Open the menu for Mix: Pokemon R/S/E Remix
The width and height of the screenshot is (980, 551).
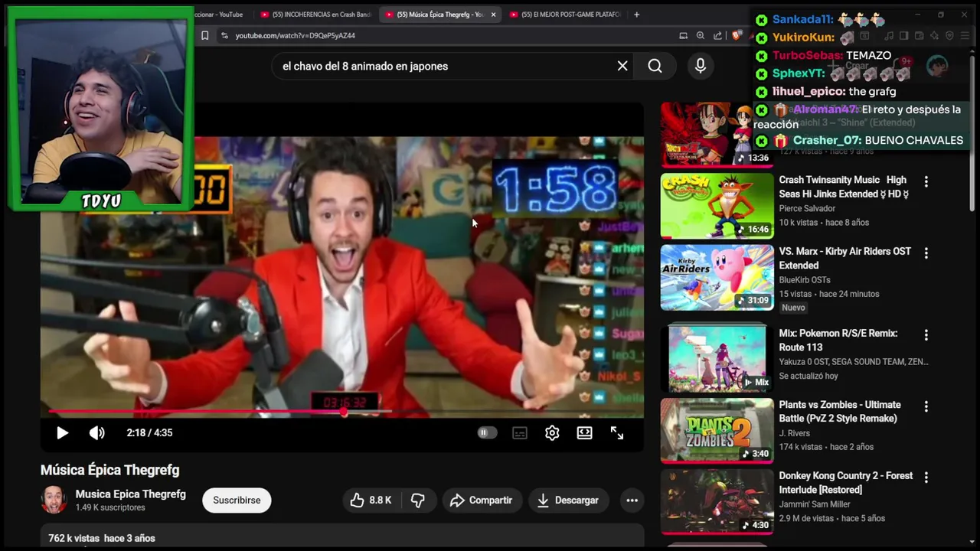926,335
